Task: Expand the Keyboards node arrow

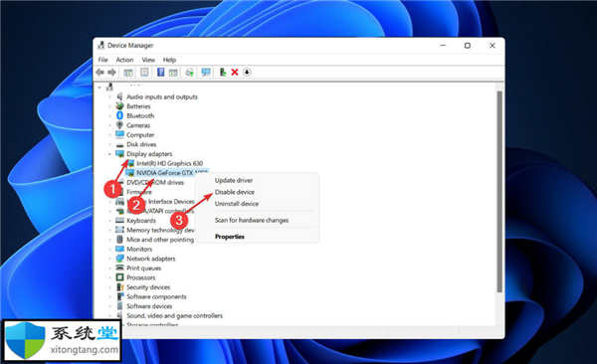Action: point(109,221)
